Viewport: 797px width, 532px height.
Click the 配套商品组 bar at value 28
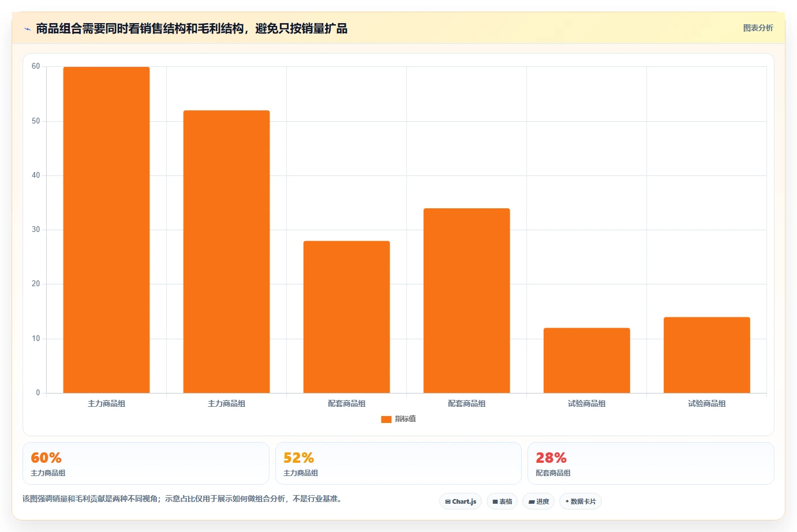click(x=346, y=317)
